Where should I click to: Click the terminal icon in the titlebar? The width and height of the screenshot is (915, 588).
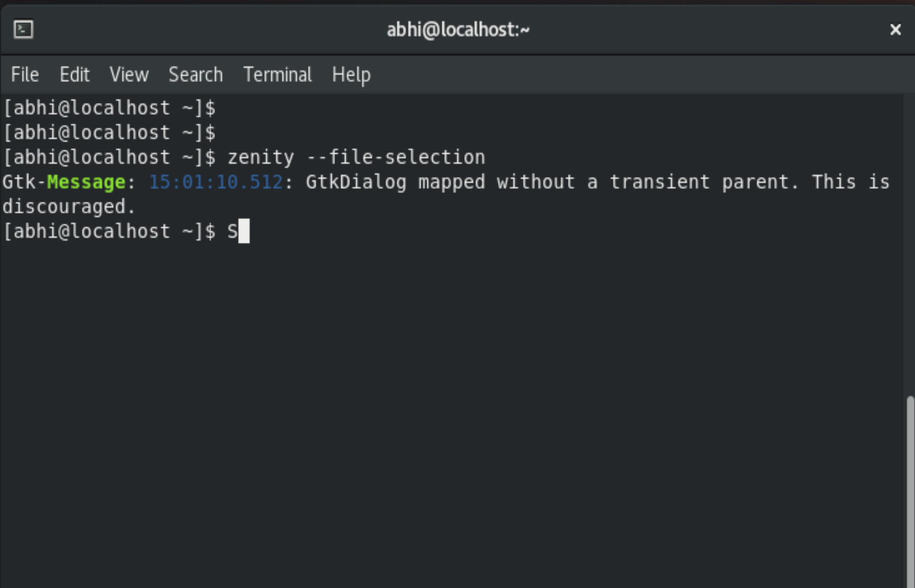click(22, 29)
